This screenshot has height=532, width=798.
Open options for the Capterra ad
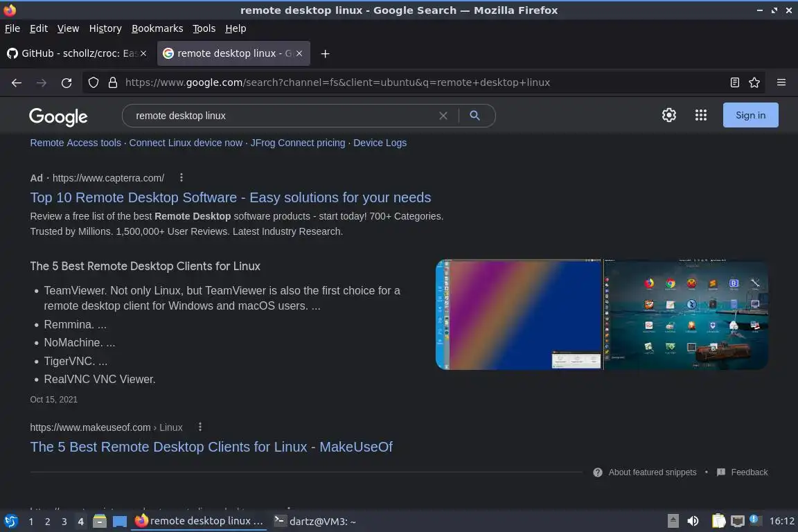click(181, 177)
